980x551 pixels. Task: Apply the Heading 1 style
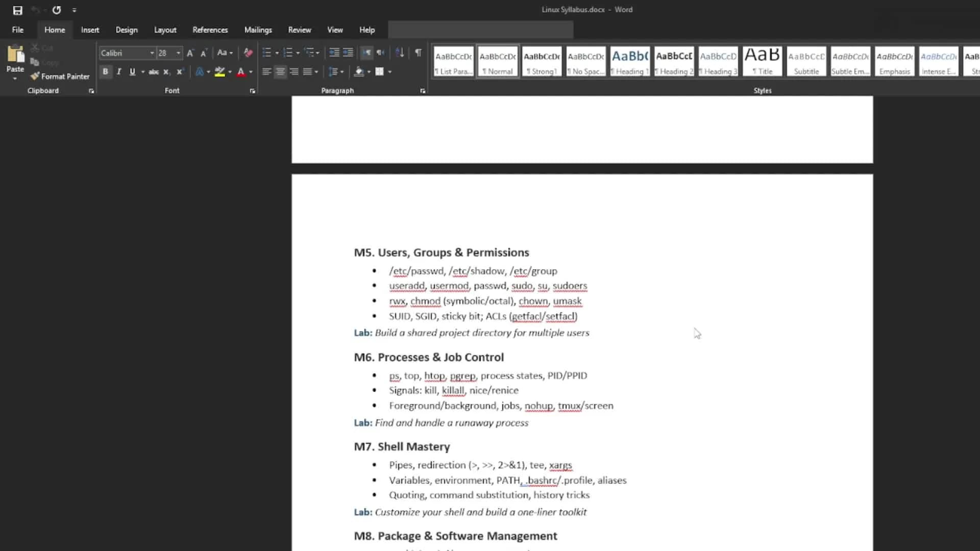[x=630, y=62]
